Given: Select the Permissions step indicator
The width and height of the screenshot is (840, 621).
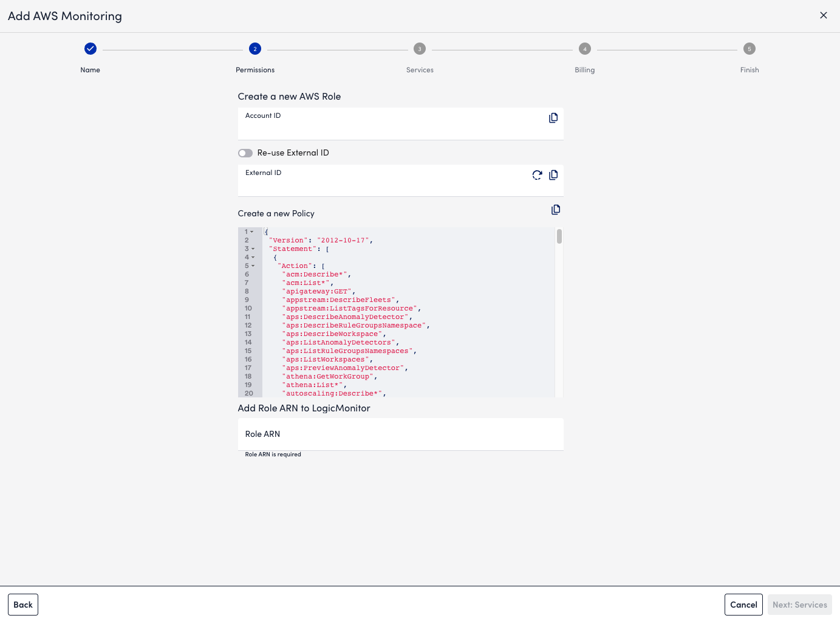Looking at the screenshot, I should pos(255,49).
